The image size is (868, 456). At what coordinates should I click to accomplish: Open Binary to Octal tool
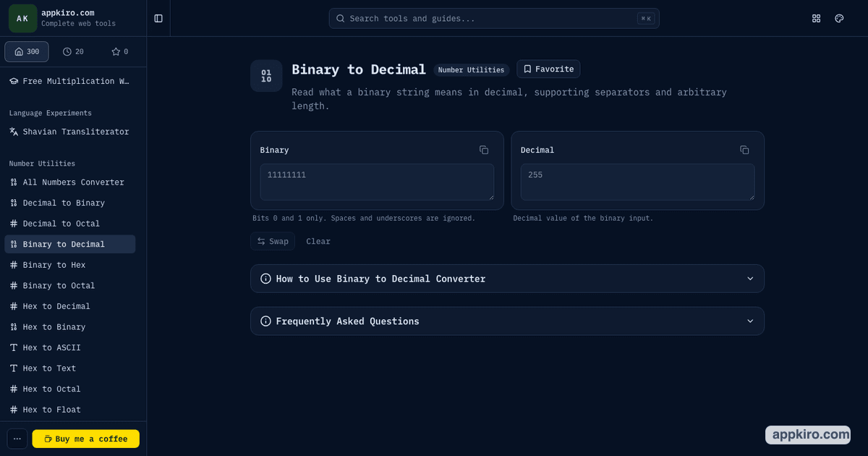pos(70,285)
